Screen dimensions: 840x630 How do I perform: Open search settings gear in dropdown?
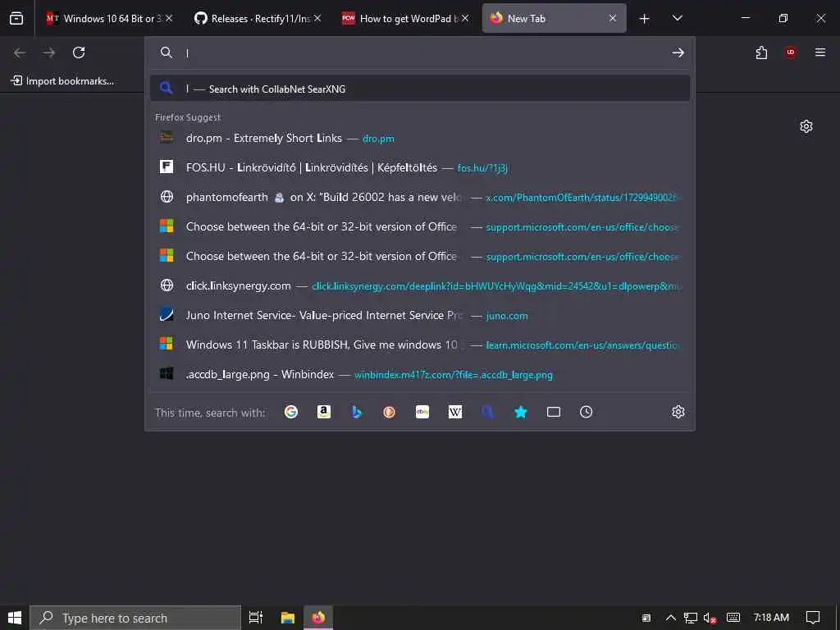tap(678, 412)
